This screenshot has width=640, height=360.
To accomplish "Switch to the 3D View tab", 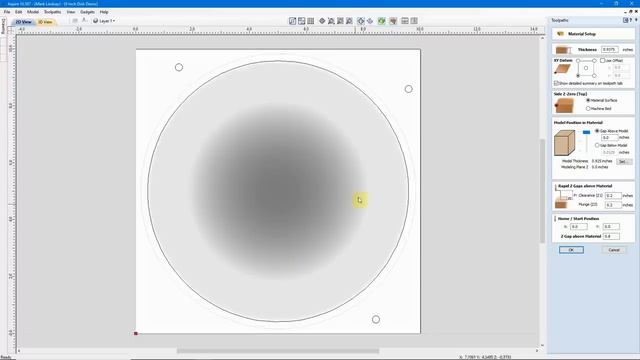I will (45, 22).
